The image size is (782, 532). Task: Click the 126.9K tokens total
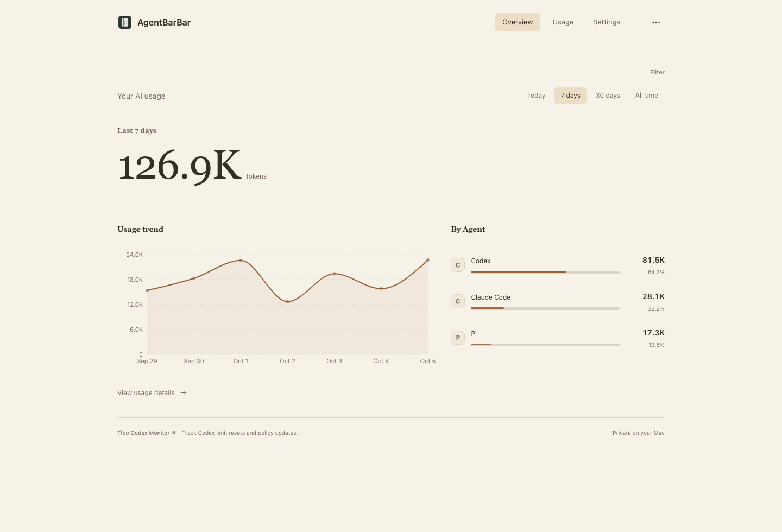tap(180, 166)
